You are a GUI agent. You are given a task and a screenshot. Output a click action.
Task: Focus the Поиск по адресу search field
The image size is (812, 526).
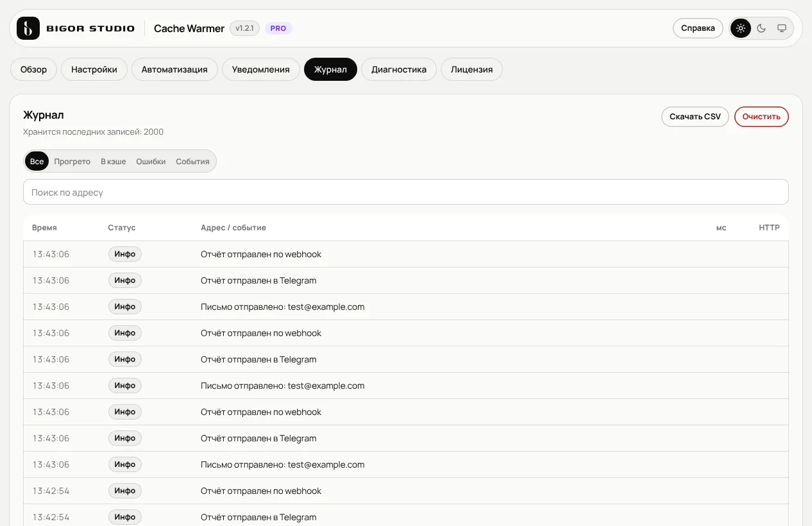[405, 192]
